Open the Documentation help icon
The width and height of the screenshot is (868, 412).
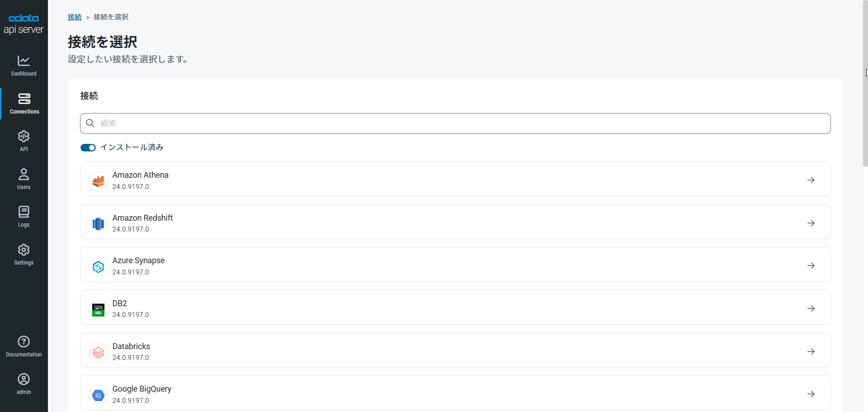24,342
